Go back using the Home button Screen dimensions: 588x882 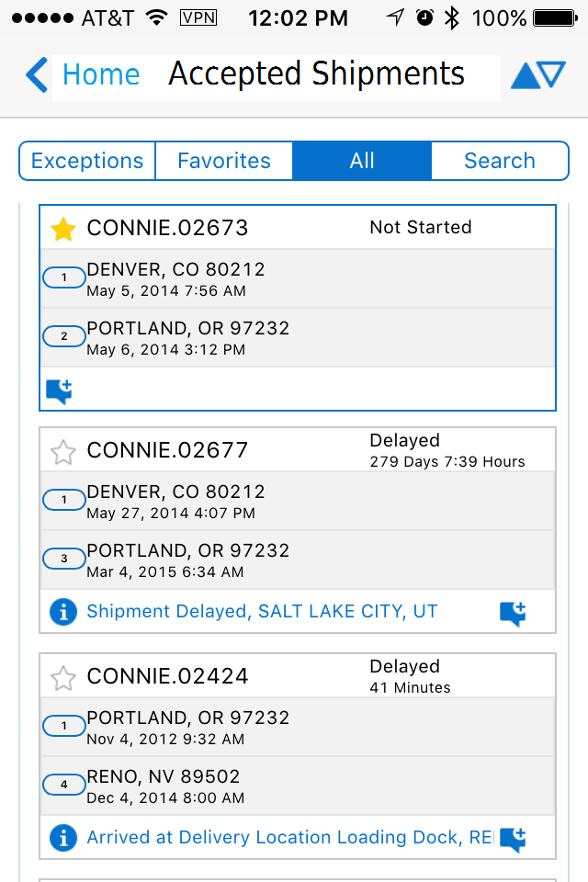pyautogui.click(x=100, y=76)
